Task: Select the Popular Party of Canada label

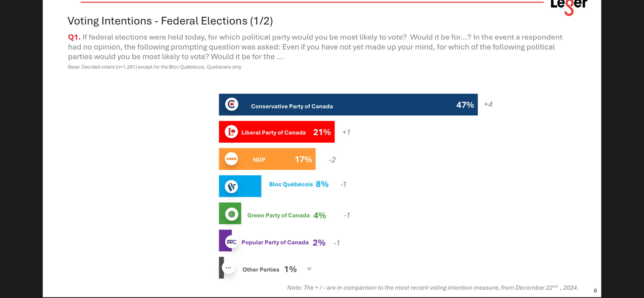Action: (275, 242)
